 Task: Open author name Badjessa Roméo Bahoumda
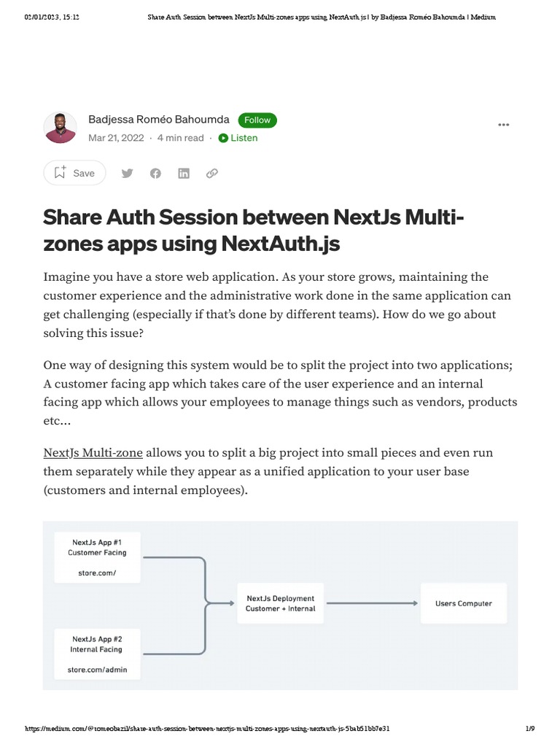[158, 119]
